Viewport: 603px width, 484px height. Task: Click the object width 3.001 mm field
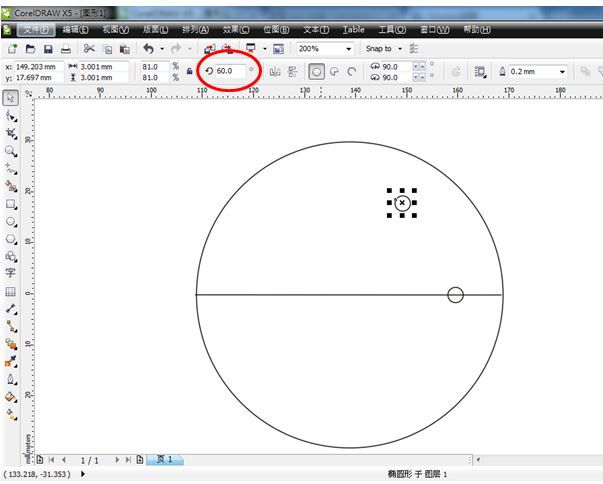103,67
